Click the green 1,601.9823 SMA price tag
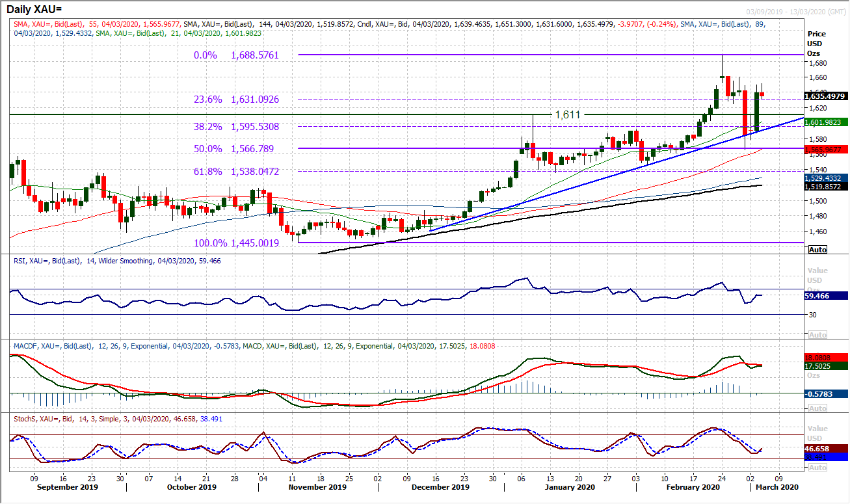Image resolution: width=850 pixels, height=504 pixels. tap(826, 122)
